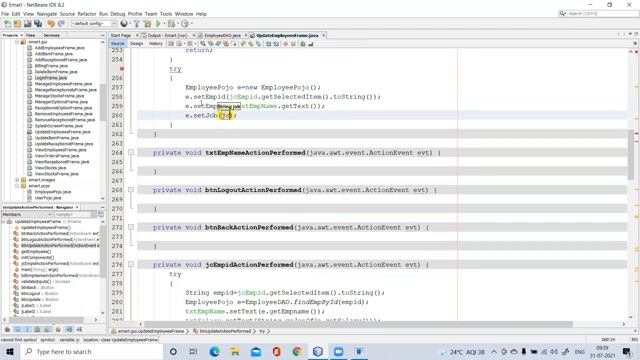The width and height of the screenshot is (640, 360).
Task: Select the Source view button
Action: coord(118,43)
